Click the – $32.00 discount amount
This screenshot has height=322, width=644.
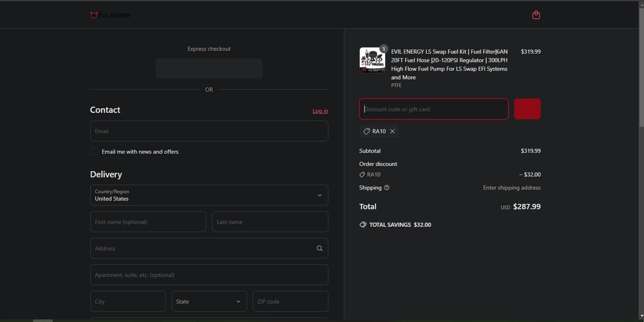(530, 175)
